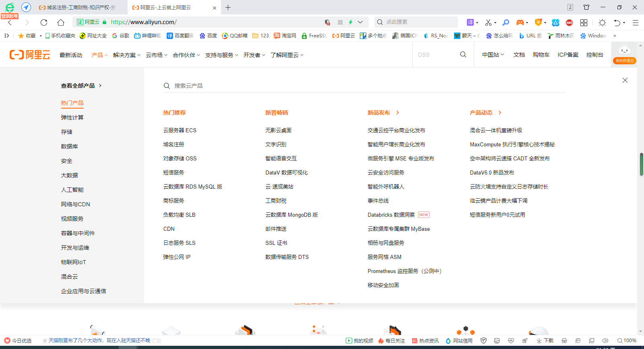Click the back navigation arrow
This screenshot has height=349, width=644.
click(10, 23)
